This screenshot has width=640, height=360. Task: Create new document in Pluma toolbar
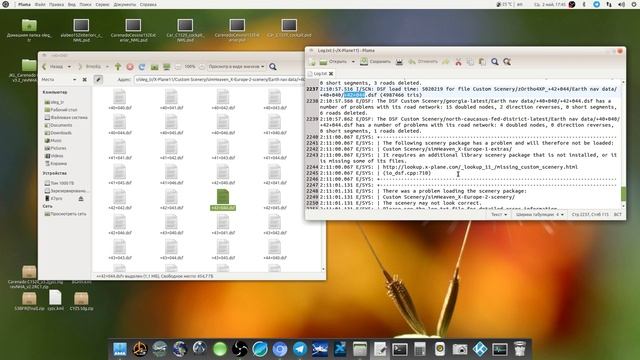[x=312, y=62]
